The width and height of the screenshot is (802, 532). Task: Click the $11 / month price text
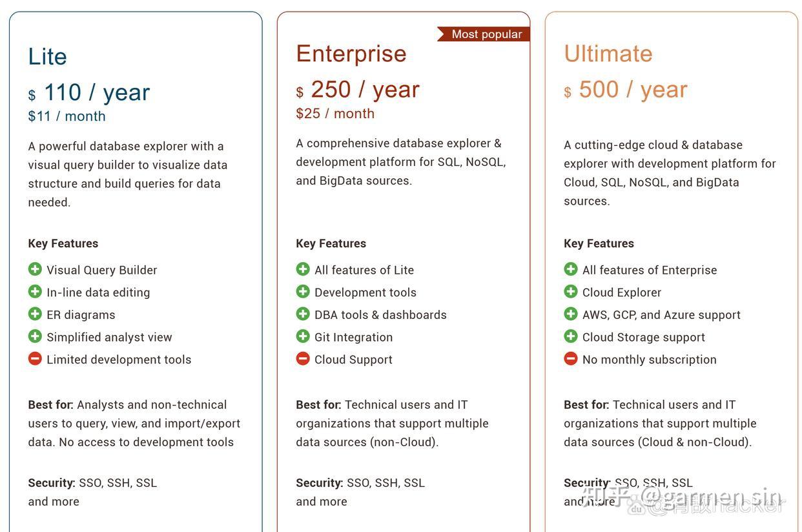pyautogui.click(x=67, y=116)
